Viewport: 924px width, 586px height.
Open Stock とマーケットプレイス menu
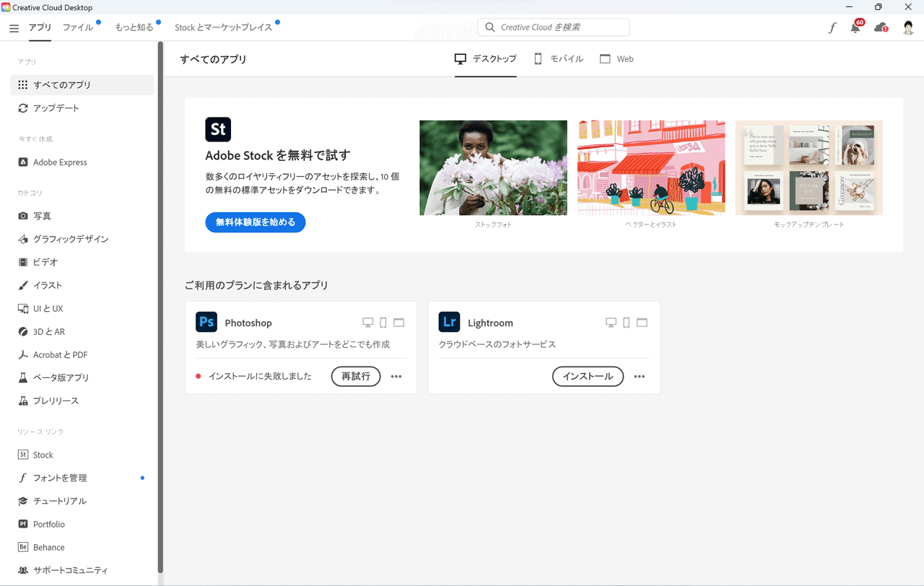click(x=223, y=27)
